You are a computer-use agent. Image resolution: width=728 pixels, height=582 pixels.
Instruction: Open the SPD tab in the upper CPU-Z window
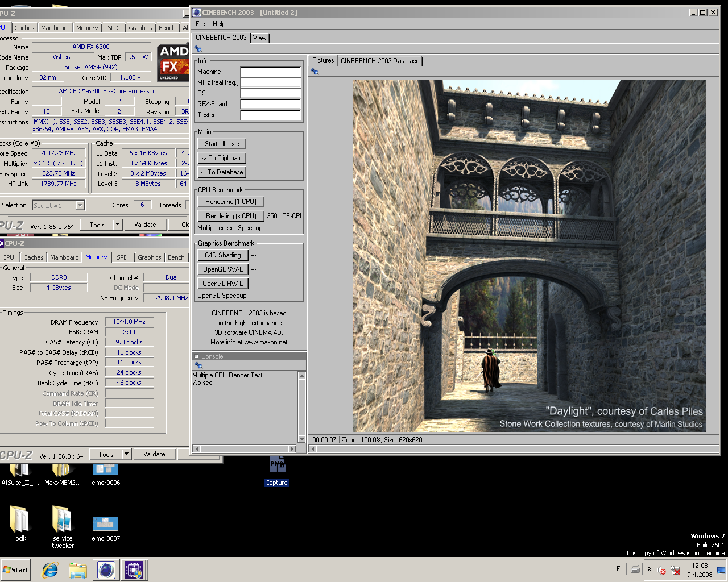point(113,28)
